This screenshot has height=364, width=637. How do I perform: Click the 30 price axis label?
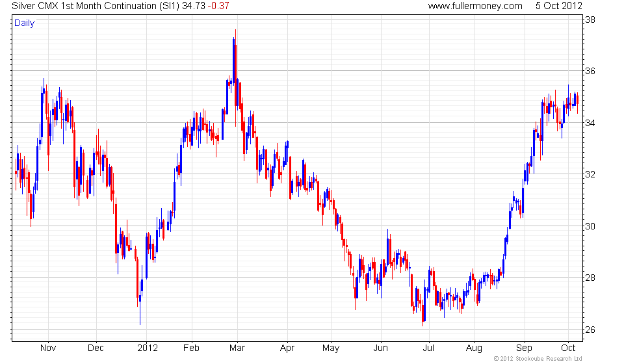coord(590,226)
